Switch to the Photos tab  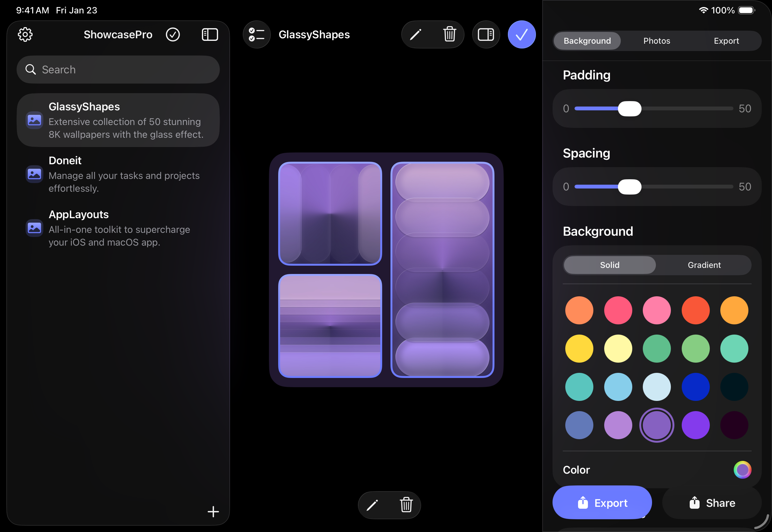(x=656, y=41)
